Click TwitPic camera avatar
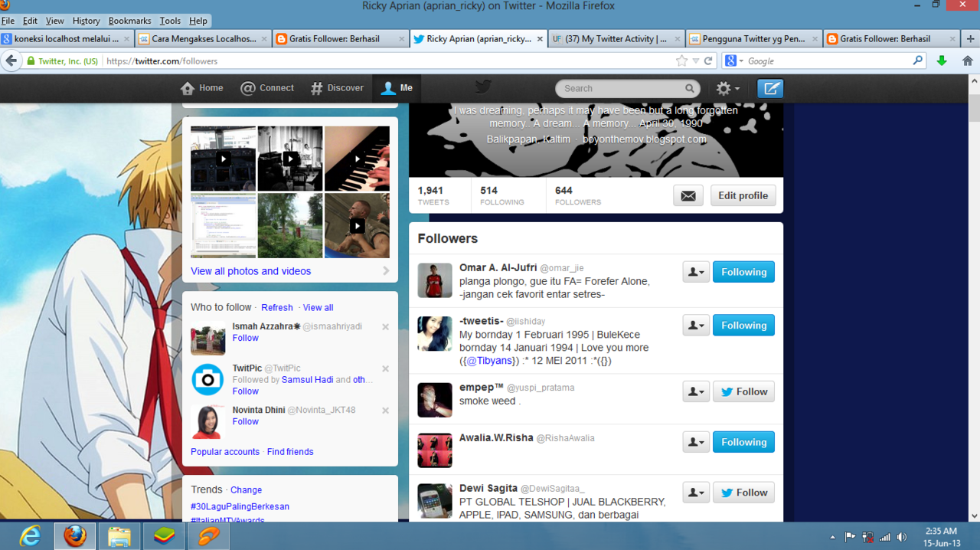This screenshot has height=550, width=980. click(207, 380)
